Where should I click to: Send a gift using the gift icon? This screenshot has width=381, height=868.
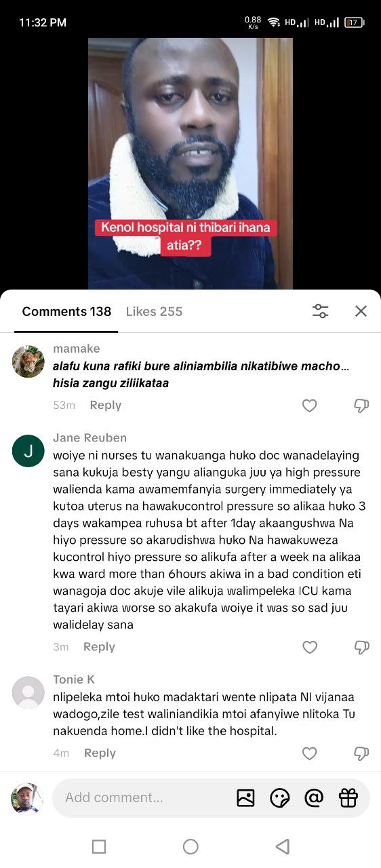[x=348, y=798]
